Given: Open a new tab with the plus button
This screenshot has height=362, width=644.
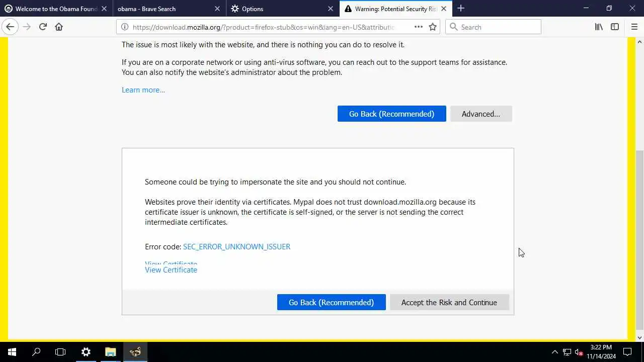Looking at the screenshot, I should coord(461,9).
